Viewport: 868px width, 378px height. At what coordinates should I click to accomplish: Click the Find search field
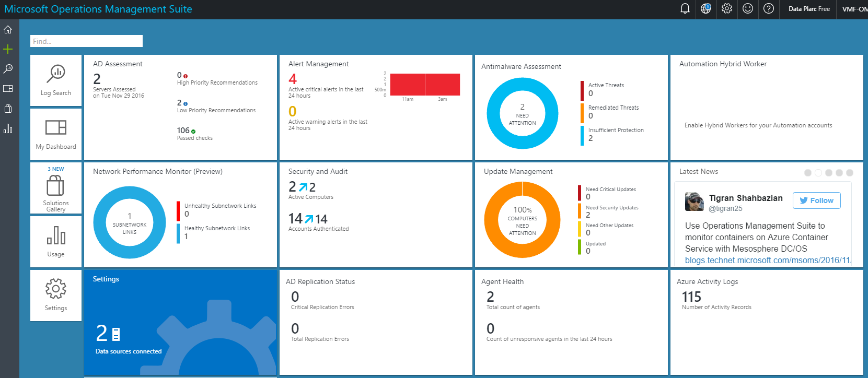point(86,41)
